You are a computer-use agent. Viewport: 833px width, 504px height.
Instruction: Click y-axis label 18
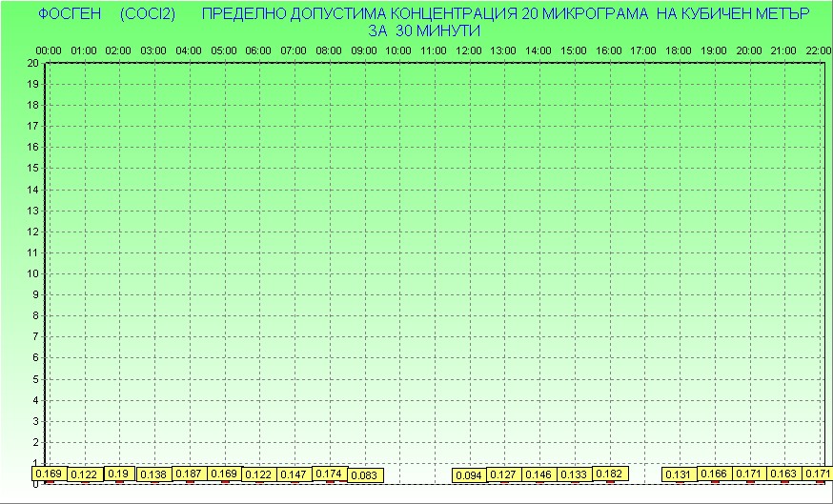32,105
